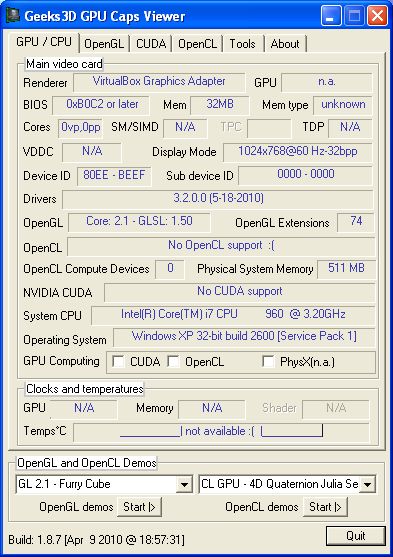Switch to the OpenGL tab
Screen dimensions: 393x557
click(x=104, y=44)
